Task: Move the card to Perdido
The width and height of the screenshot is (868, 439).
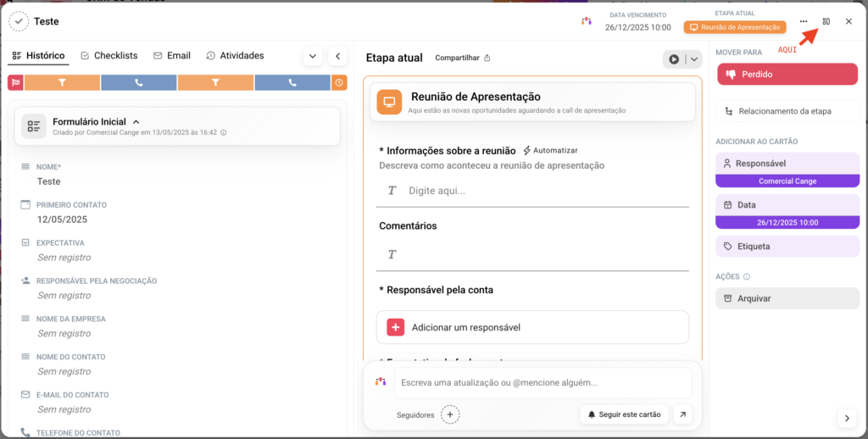Action: (x=787, y=75)
